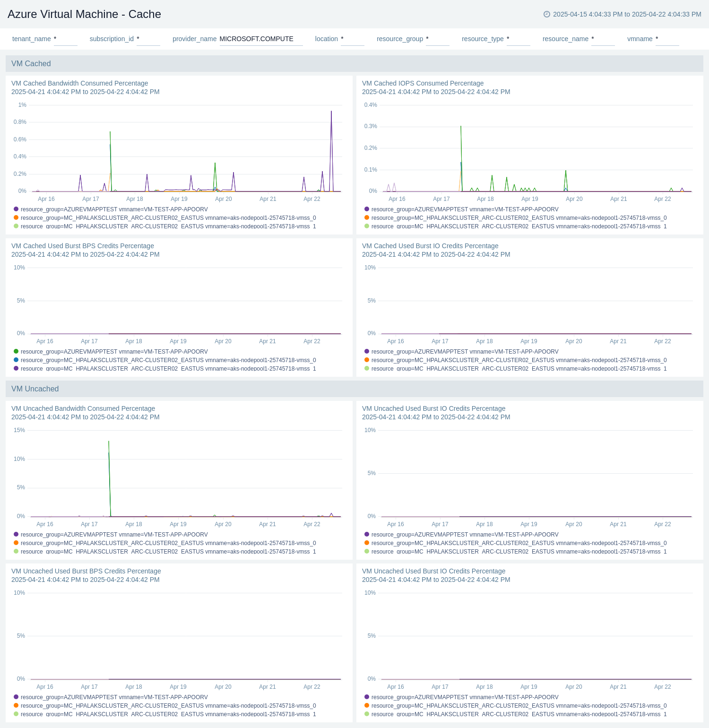709x728 pixels.
Task: Edit the provider_name filter MICROSOFT.COMPUTE
Action: [x=261, y=39]
